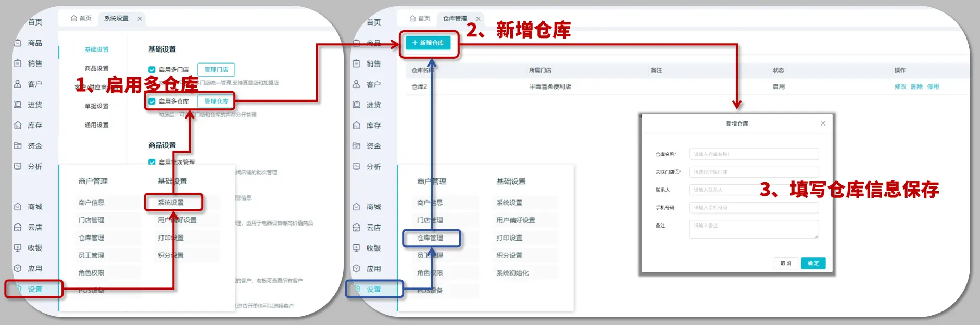Select 商品设置 in settings side navigation
Image resolution: width=980 pixels, height=325 pixels.
click(97, 68)
